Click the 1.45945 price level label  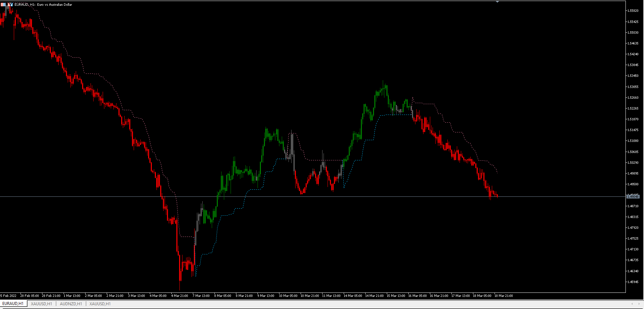(x=634, y=281)
